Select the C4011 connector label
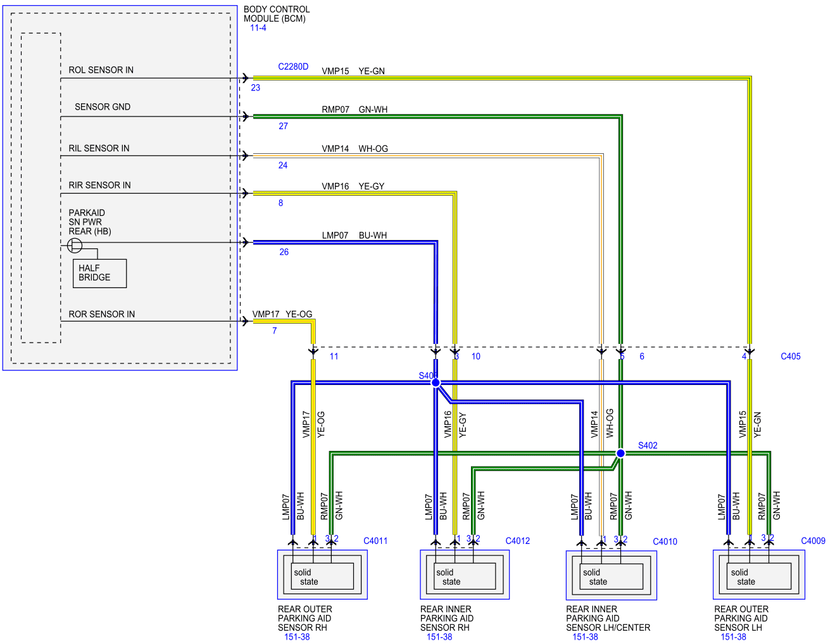 (x=375, y=541)
